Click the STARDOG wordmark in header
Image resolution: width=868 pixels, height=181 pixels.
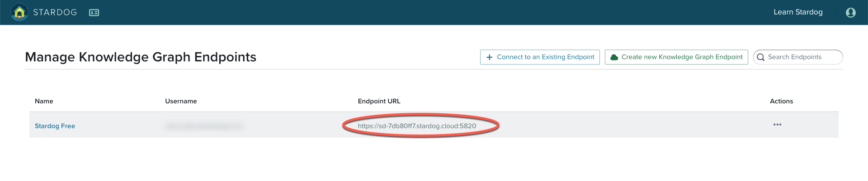(x=55, y=12)
